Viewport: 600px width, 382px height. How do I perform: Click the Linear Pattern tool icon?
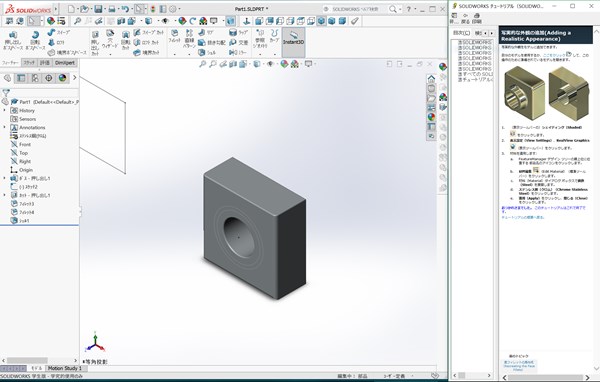[189, 33]
